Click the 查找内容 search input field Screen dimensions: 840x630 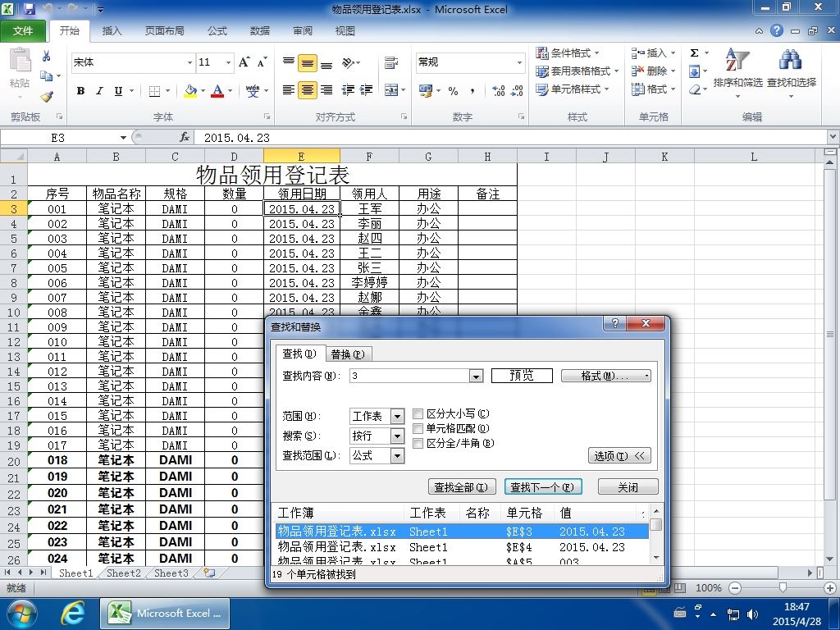410,376
